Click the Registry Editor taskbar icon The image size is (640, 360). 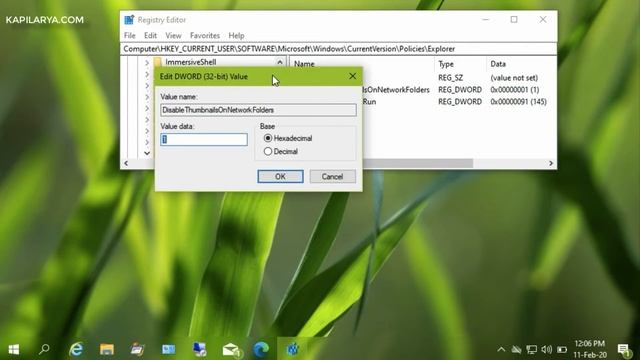coord(293,349)
